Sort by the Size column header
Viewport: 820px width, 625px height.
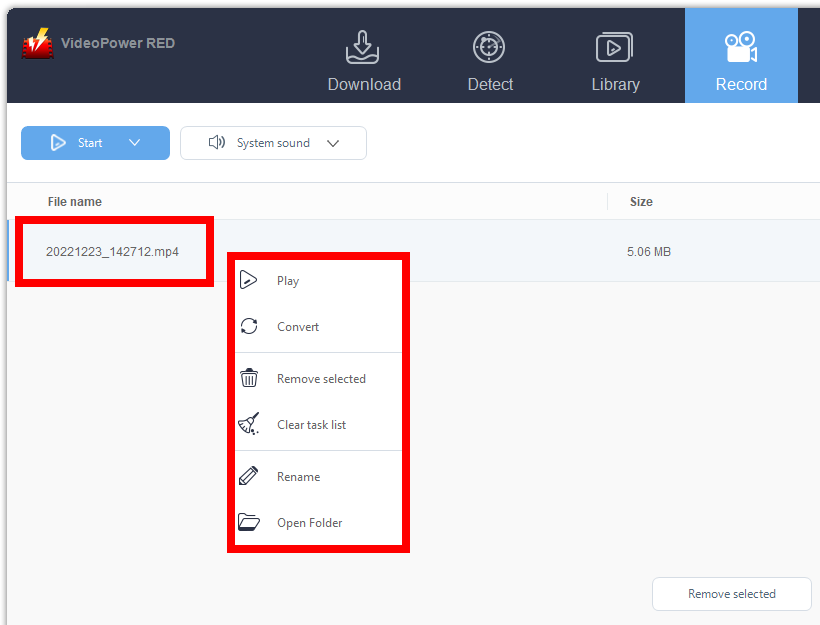coord(641,202)
